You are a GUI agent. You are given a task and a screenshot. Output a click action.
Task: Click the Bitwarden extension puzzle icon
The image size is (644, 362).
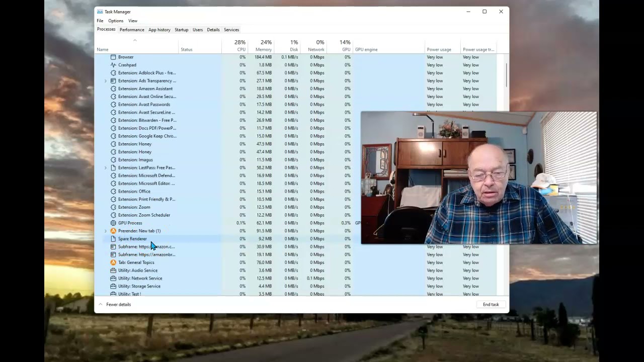(x=113, y=120)
